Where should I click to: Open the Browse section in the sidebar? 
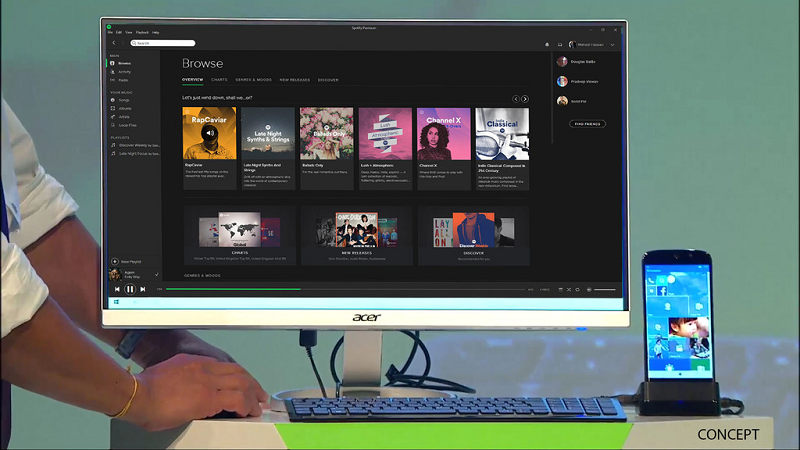coord(124,63)
